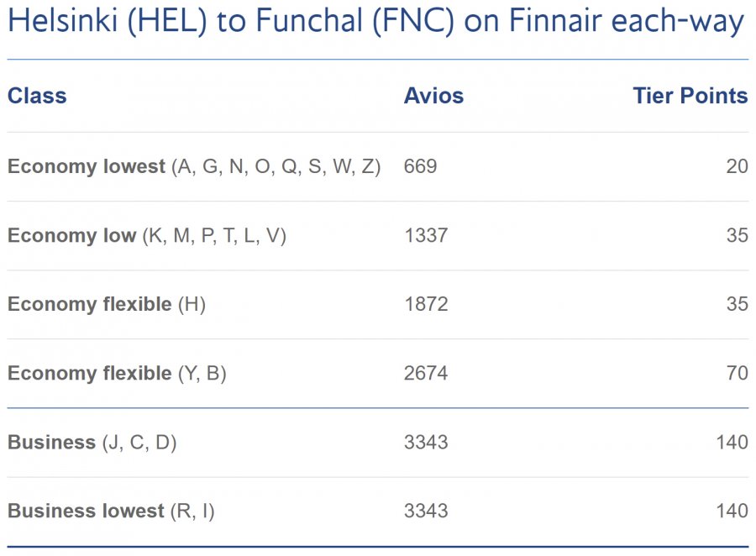Image resolution: width=756 pixels, height=556 pixels.
Task: Click Avios 3343 in Business (J, C, D) row
Action: [x=426, y=442]
